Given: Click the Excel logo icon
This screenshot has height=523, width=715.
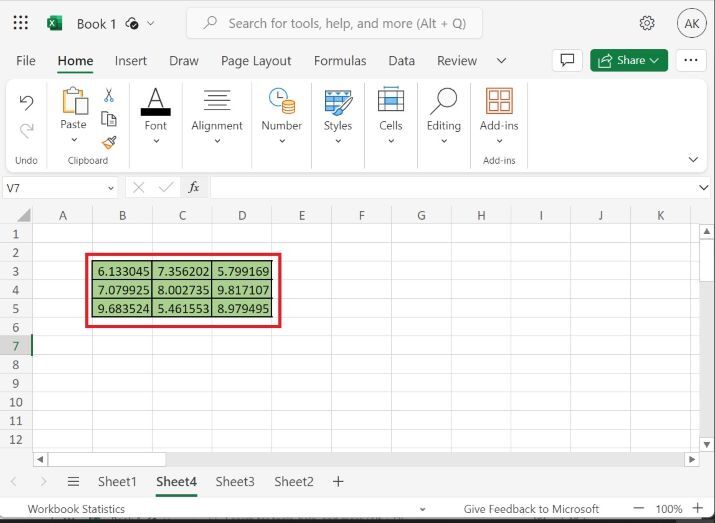Looking at the screenshot, I should click(54, 23).
